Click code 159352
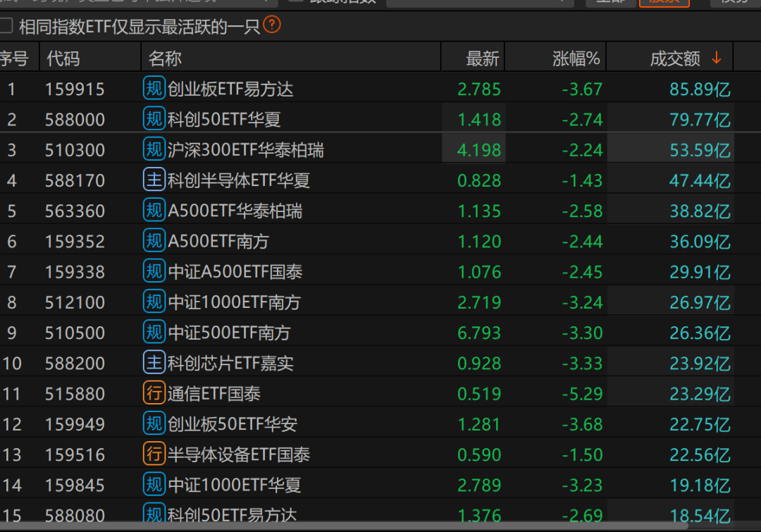The height and width of the screenshot is (532, 761). click(75, 241)
